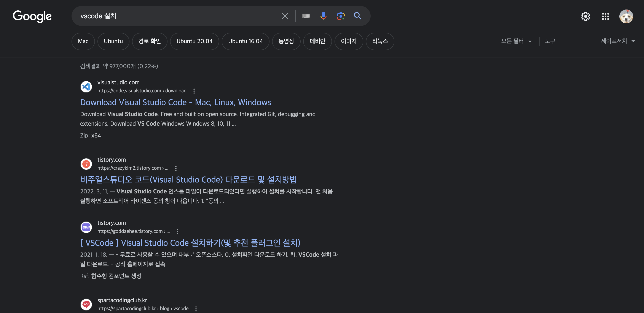Image resolution: width=644 pixels, height=313 pixels.
Task: Expand the 모든 필터 dropdown
Action: tap(516, 41)
